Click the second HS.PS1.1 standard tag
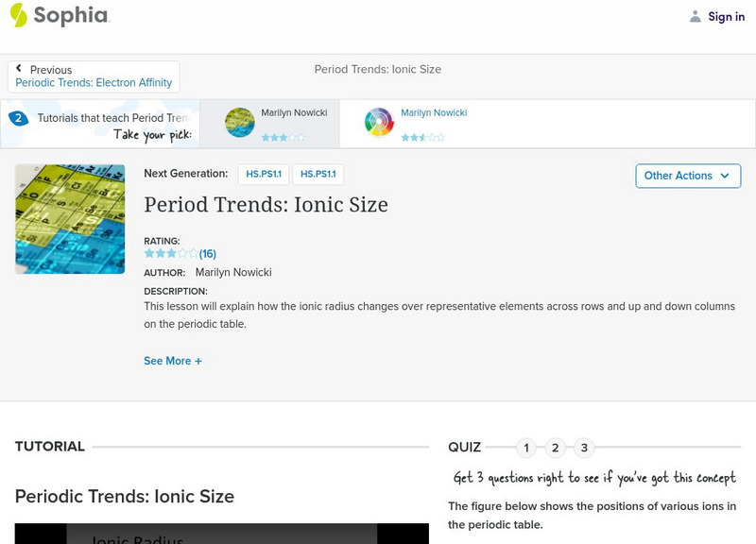The height and width of the screenshot is (544, 756). (x=318, y=174)
